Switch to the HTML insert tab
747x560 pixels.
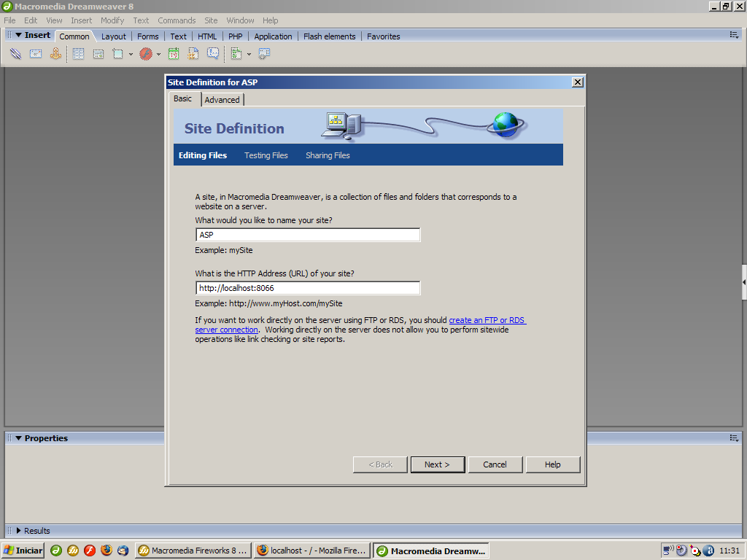pyautogui.click(x=207, y=36)
